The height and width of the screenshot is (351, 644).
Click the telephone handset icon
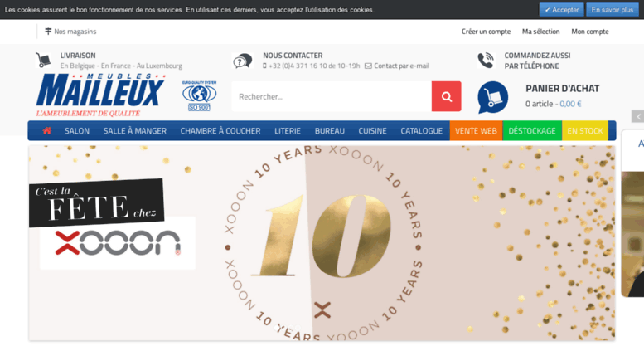486,61
